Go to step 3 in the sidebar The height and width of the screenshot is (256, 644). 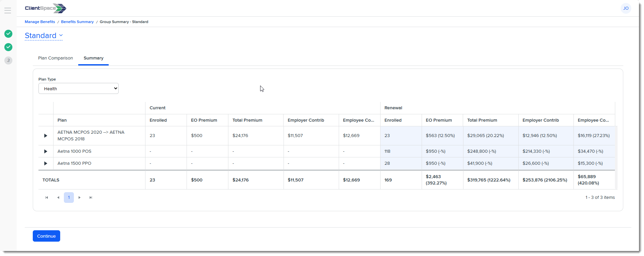[8, 60]
